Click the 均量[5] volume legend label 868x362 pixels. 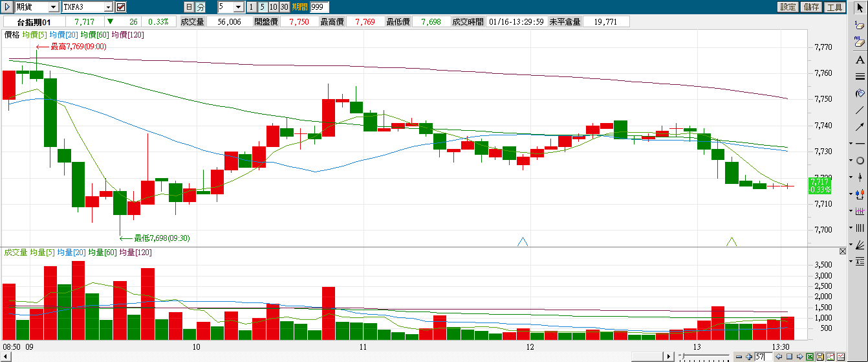(x=42, y=253)
